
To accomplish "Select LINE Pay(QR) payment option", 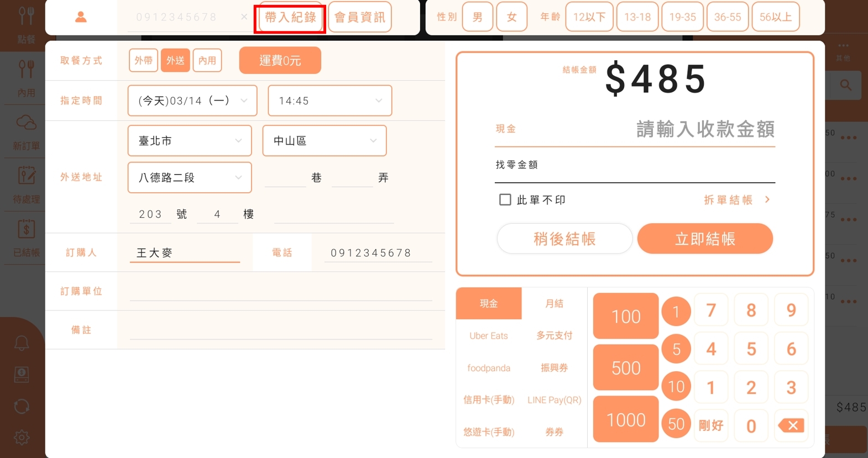I will click(554, 400).
